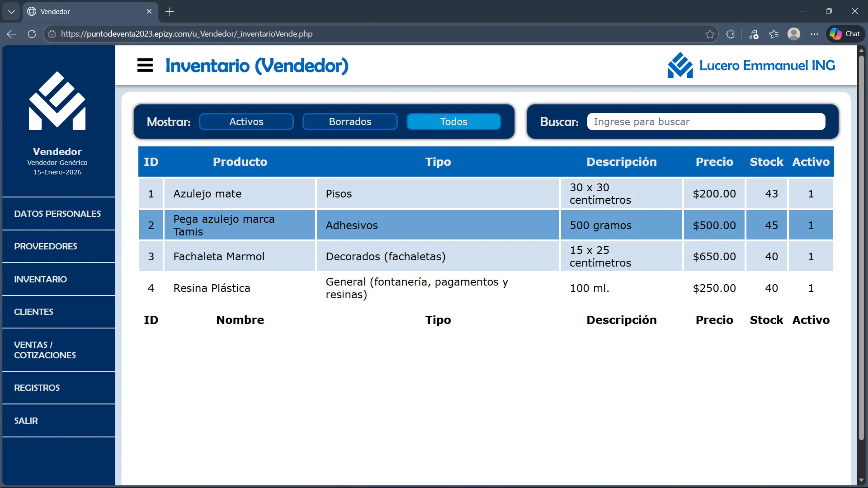Image resolution: width=868 pixels, height=488 pixels.
Task: Open the CLIENTES section
Action: click(34, 312)
